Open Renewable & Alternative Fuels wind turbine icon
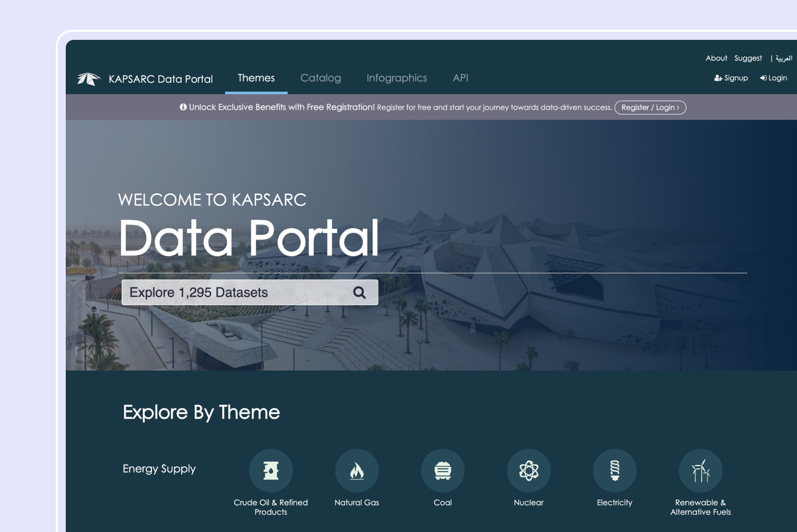This screenshot has height=532, width=797. pos(700,470)
